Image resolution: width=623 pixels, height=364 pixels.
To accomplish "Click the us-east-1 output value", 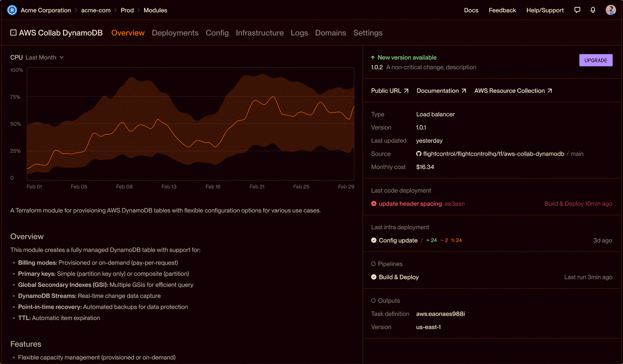I will pyautogui.click(x=428, y=327).
